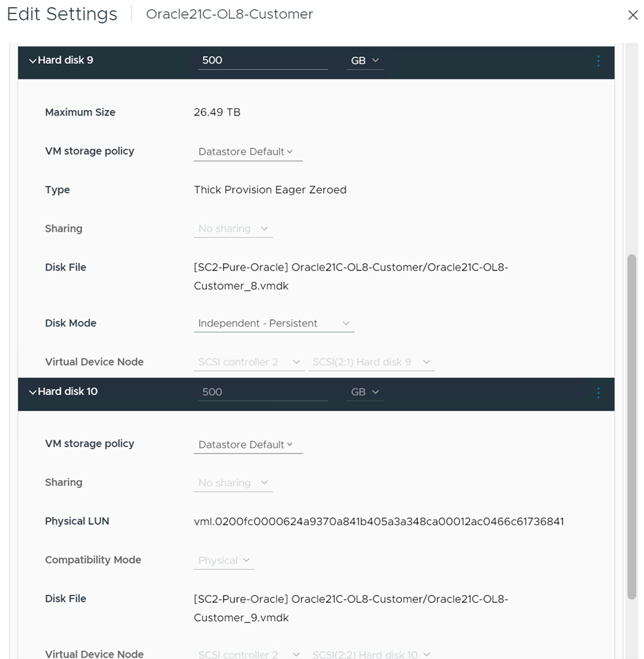The image size is (644, 659).
Task: Open Hard disk 9 GB unit dropdown
Action: point(365,61)
